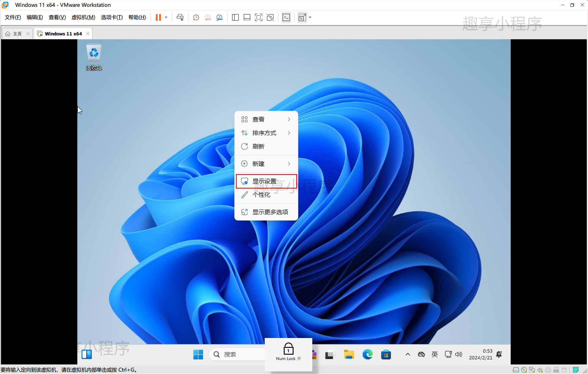
Task: Launch Microsoft Edge from the taskbar
Action: point(367,354)
